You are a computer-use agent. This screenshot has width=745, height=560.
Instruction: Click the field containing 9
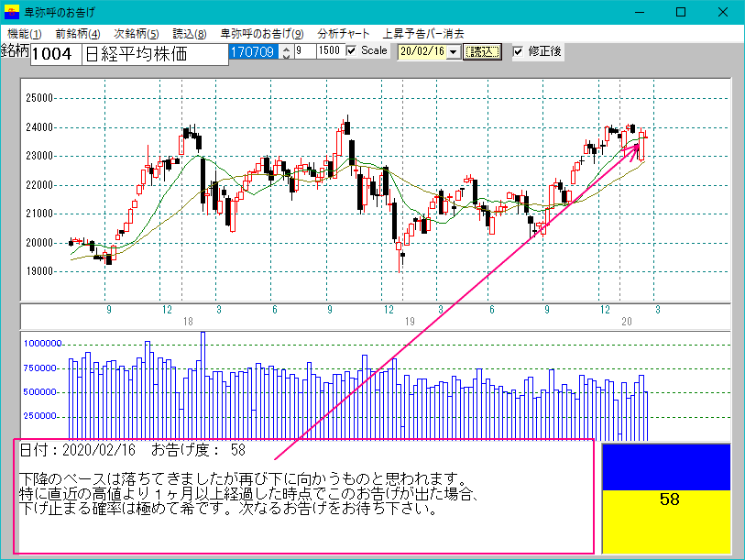pyautogui.click(x=304, y=50)
